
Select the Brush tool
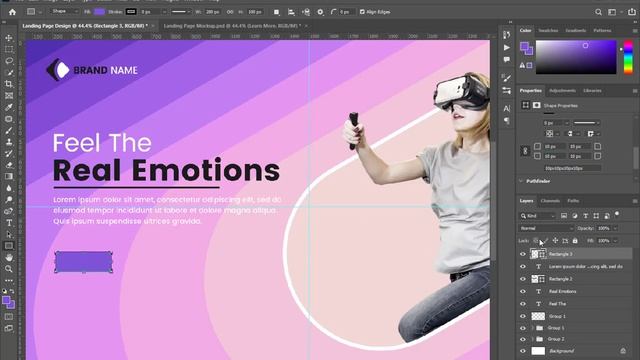point(9,131)
